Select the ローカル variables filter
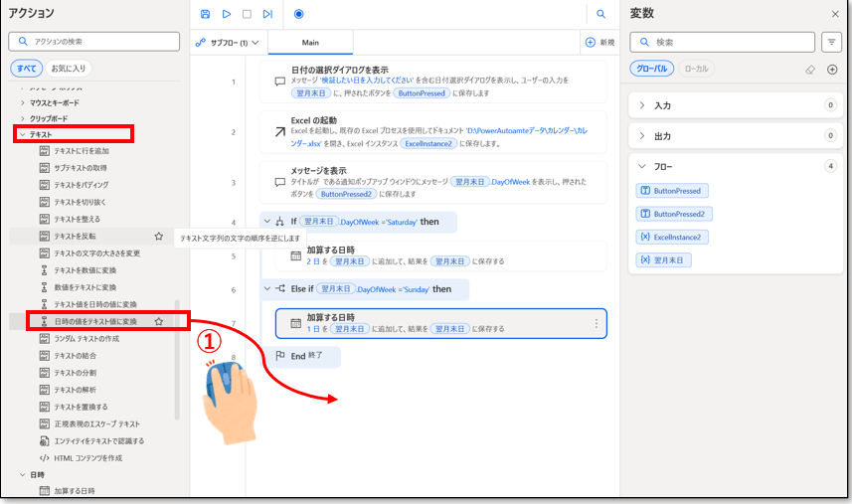Image resolution: width=852 pixels, height=504 pixels. [x=697, y=69]
